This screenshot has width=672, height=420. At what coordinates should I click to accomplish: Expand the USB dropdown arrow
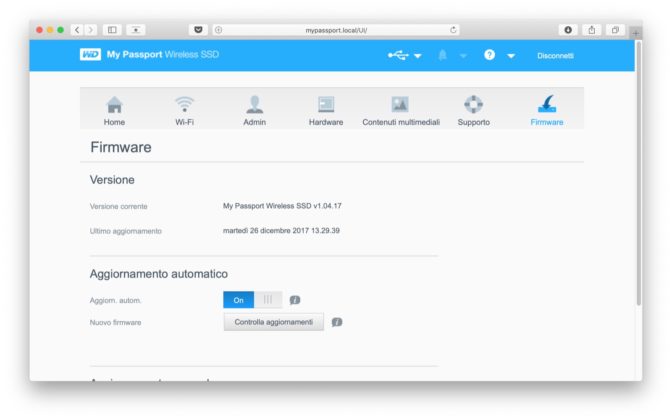418,56
